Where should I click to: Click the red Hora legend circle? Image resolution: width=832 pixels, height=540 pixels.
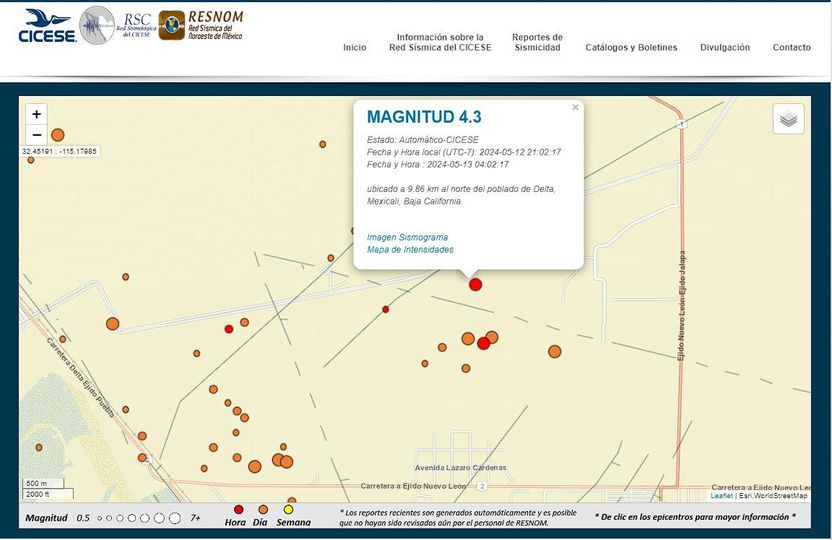(239, 509)
